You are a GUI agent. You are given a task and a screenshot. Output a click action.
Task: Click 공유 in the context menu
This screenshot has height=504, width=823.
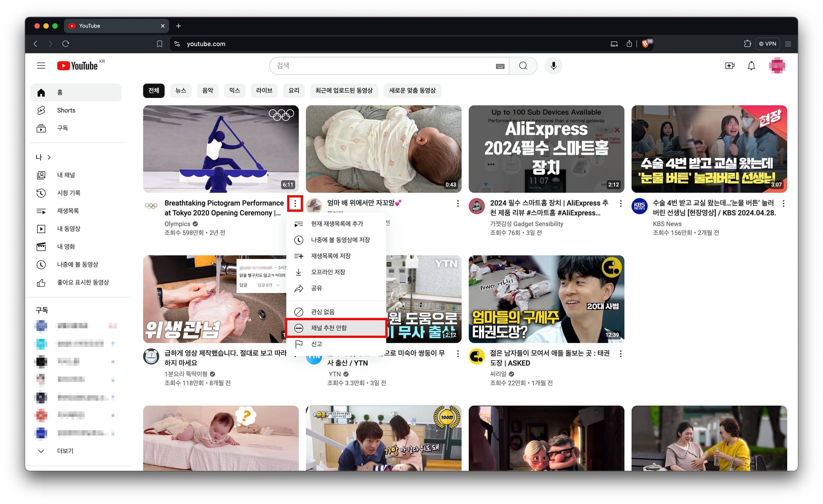[336, 288]
